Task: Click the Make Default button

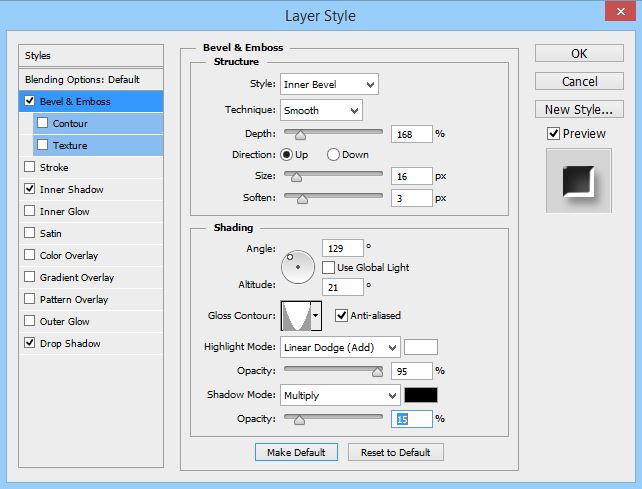Action: click(296, 452)
